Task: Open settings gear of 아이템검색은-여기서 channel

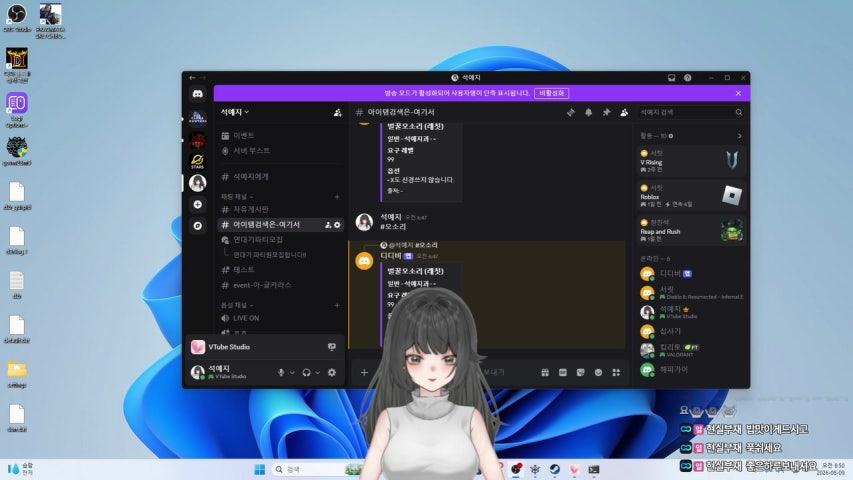Action: (337, 225)
